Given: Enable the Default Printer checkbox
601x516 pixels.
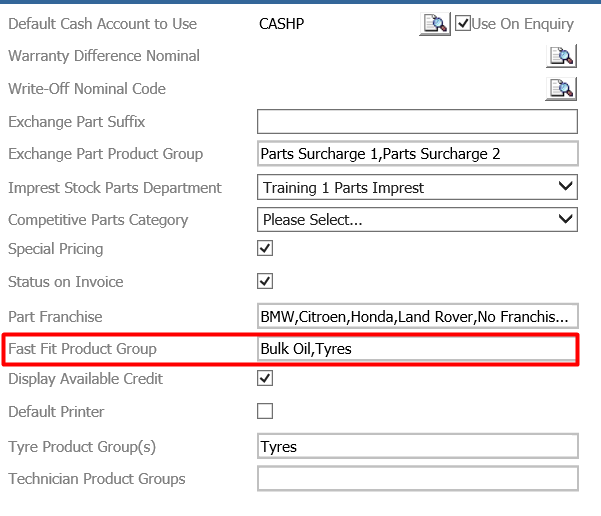Looking at the screenshot, I should pyautogui.click(x=265, y=411).
